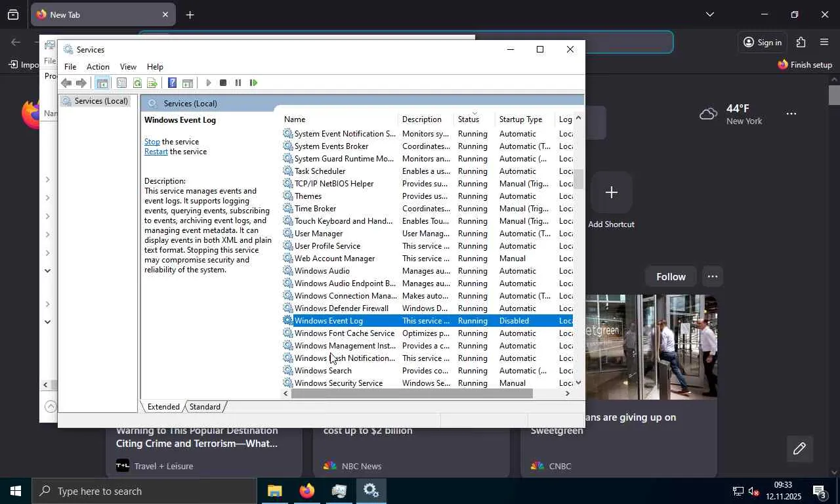
Task: Select the Windows Defender Firewall service
Action: pyautogui.click(x=427, y=308)
